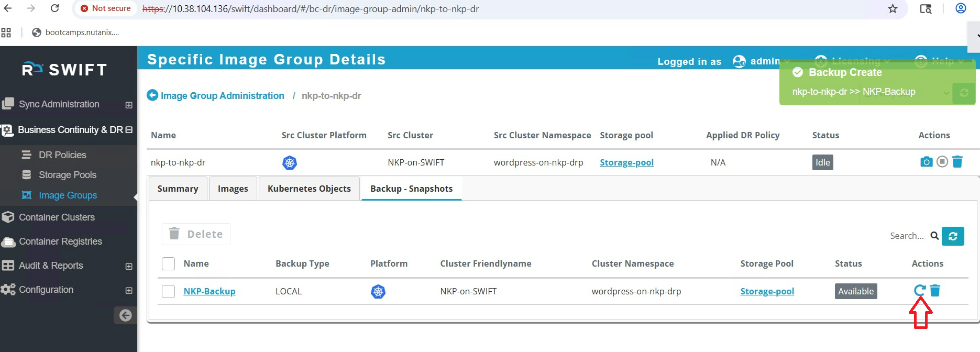Viewport: 980px width, 352px height.
Task: Sort by Backup Type column header
Action: point(302,263)
